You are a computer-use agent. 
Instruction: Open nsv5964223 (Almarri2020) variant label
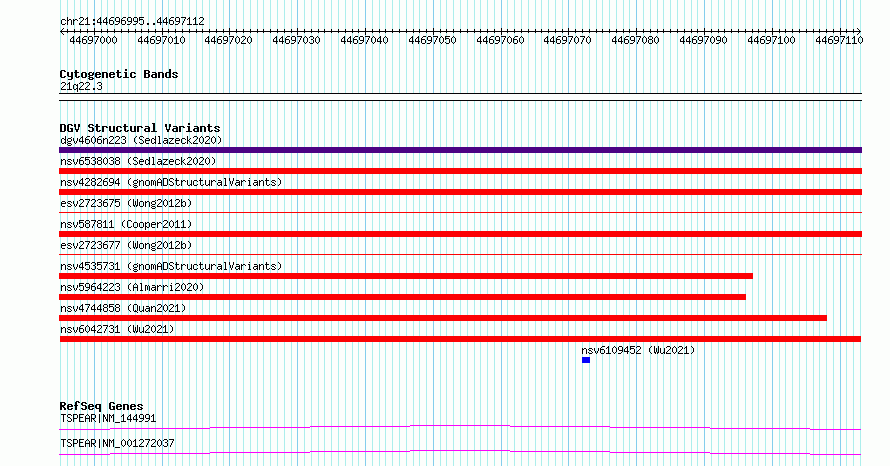132,287
